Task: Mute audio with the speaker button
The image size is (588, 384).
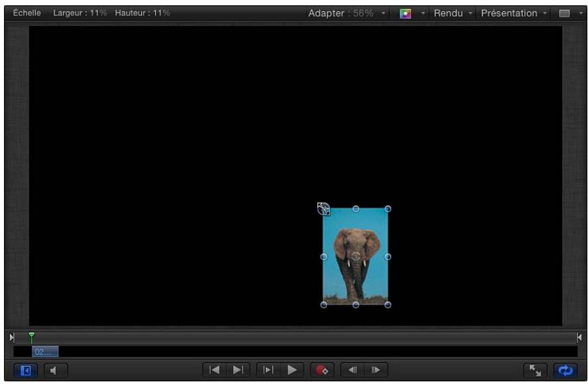Action: 56,371
